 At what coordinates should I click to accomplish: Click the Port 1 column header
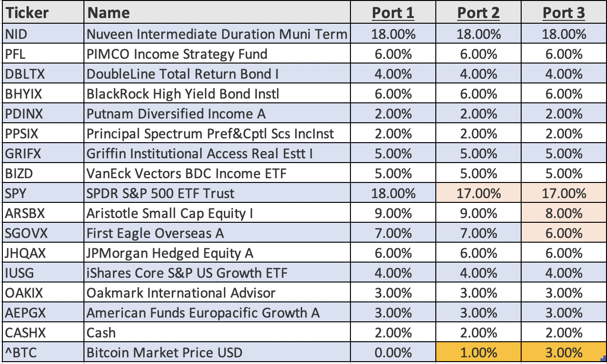coord(393,13)
